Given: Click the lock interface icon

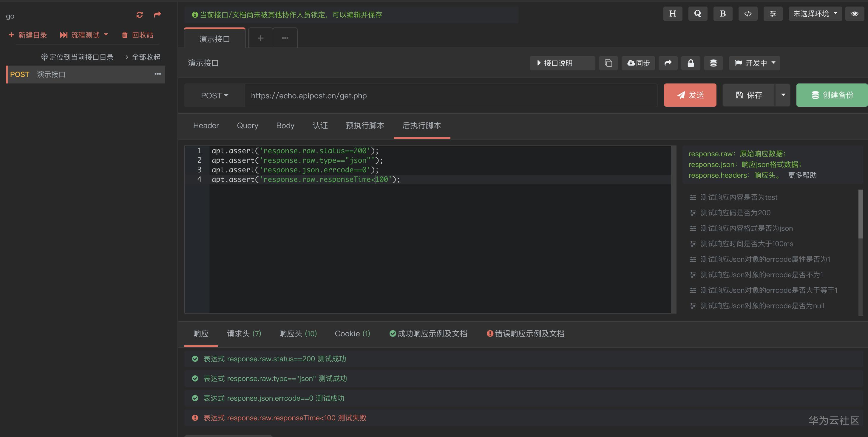Looking at the screenshot, I should click(x=691, y=63).
